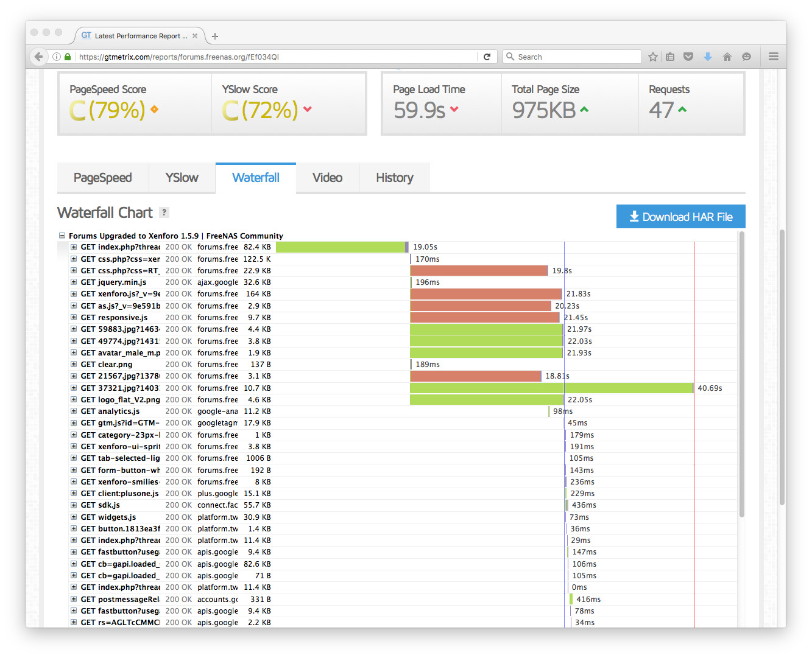
Task: Click the YSlow Score red down arrow
Action: [x=308, y=110]
